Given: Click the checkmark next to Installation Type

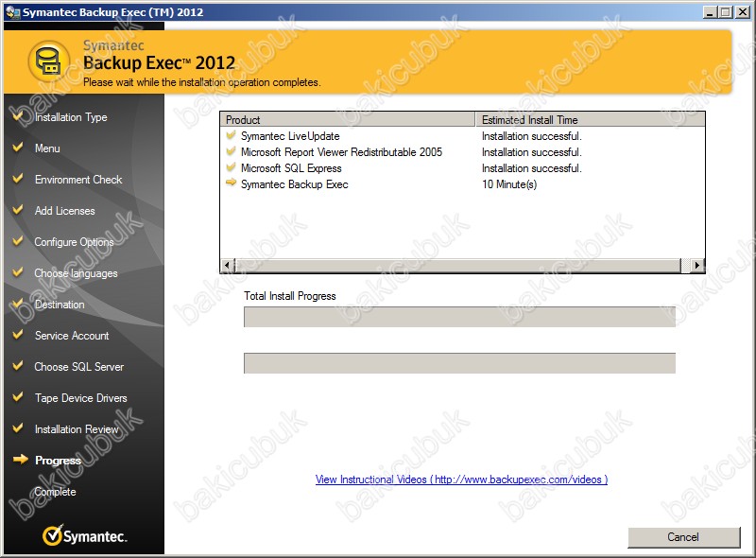Looking at the screenshot, I should (x=18, y=115).
